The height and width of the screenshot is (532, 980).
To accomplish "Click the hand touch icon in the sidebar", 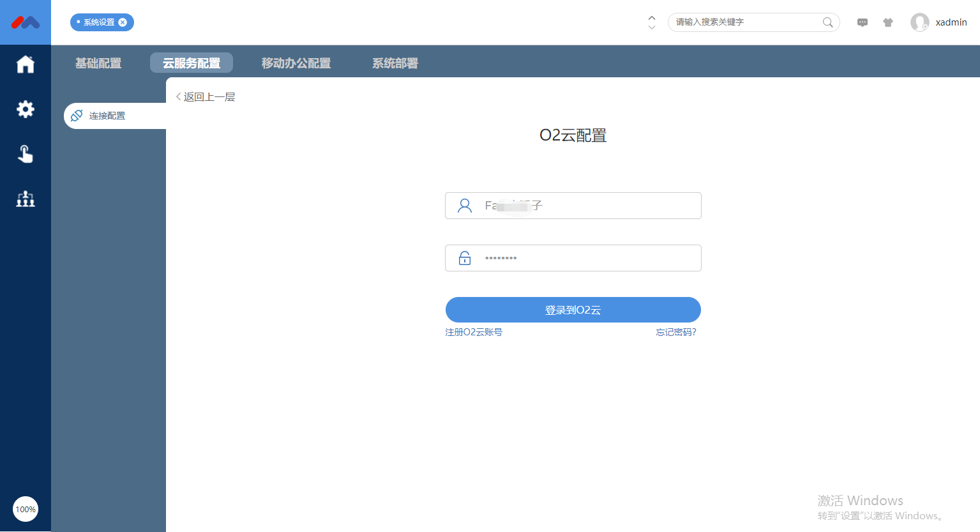I will [26, 154].
